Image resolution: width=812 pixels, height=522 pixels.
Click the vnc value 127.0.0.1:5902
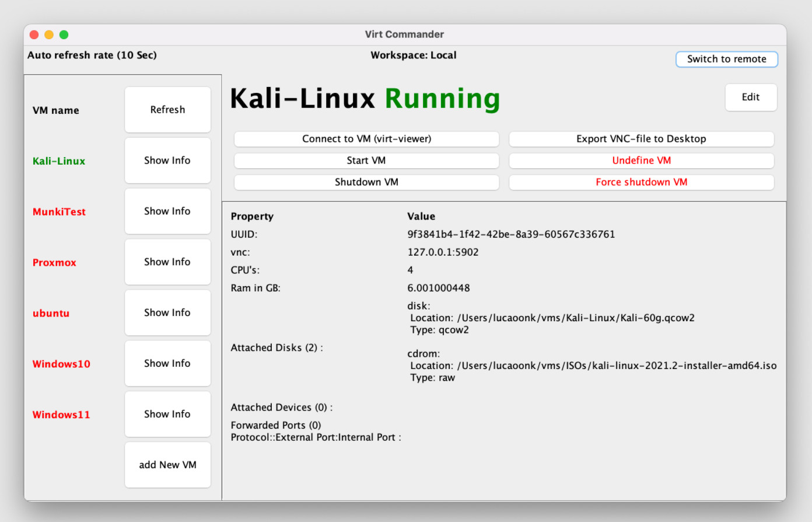443,252
